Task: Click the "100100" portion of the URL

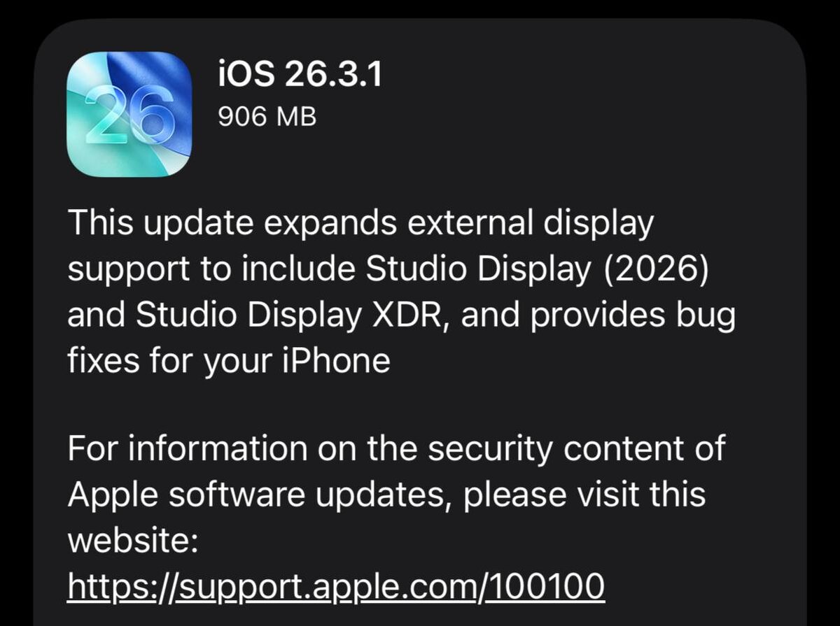Action: pos(547,587)
